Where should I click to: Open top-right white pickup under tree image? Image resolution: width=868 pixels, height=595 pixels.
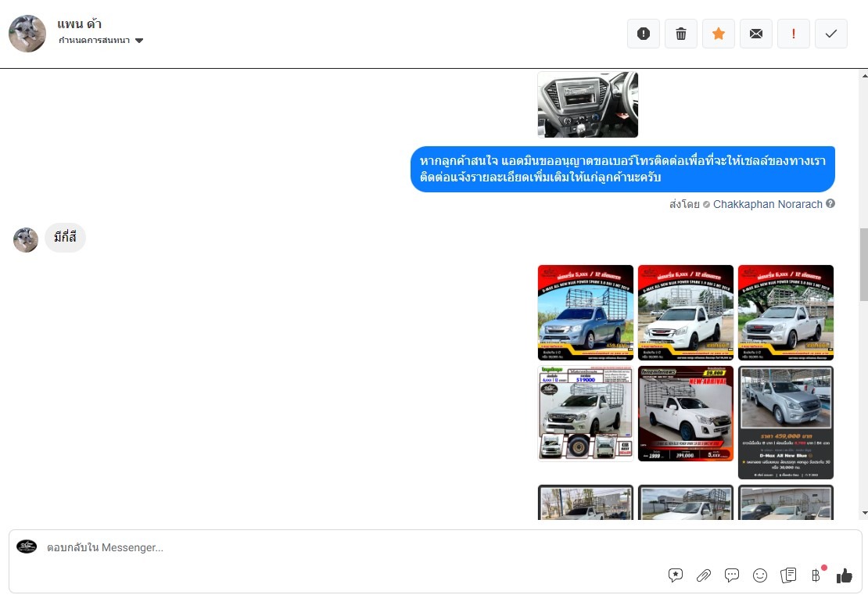[786, 313]
